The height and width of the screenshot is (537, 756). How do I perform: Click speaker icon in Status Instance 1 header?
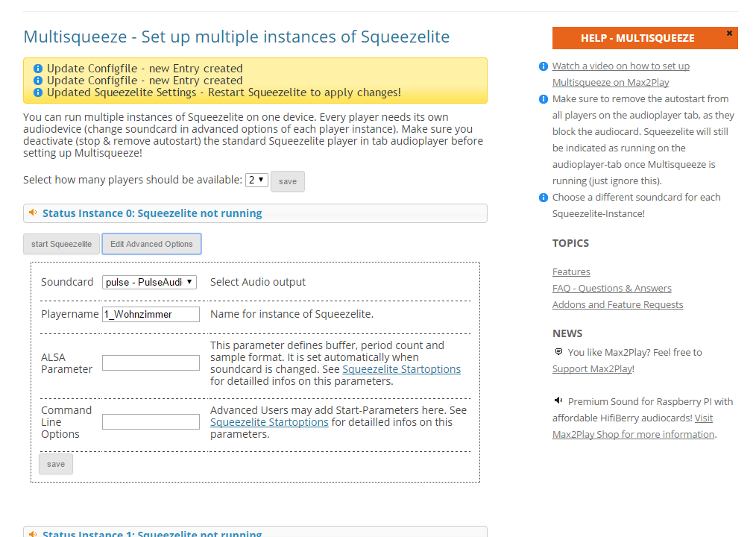33,533
